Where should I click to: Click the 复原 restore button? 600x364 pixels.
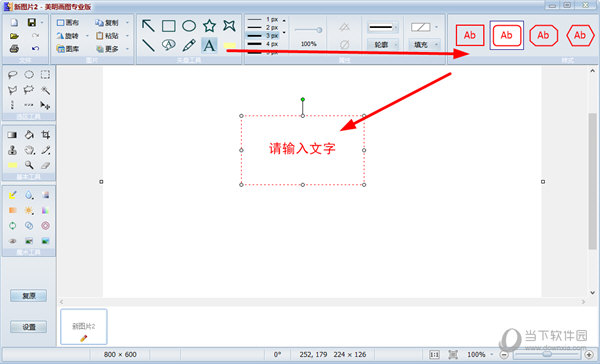pos(29,296)
